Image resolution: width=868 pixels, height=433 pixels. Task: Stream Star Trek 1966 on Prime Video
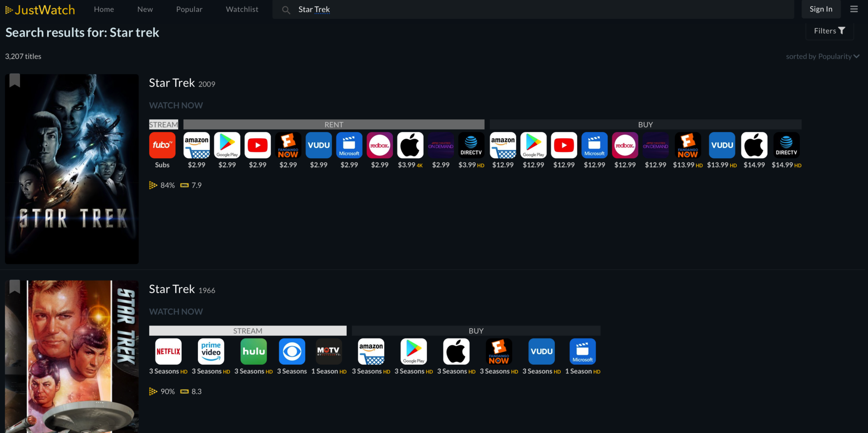[211, 351]
